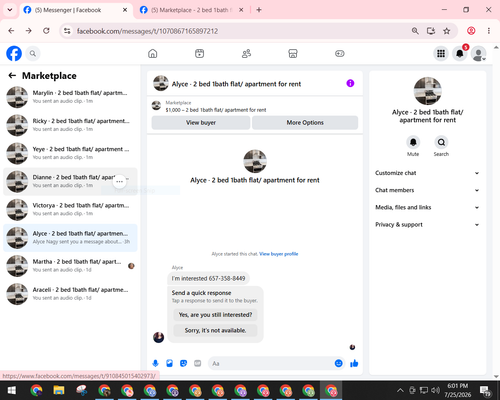Open the Facebook search magnifier icon
This screenshot has height=400, width=500.
[33, 53]
